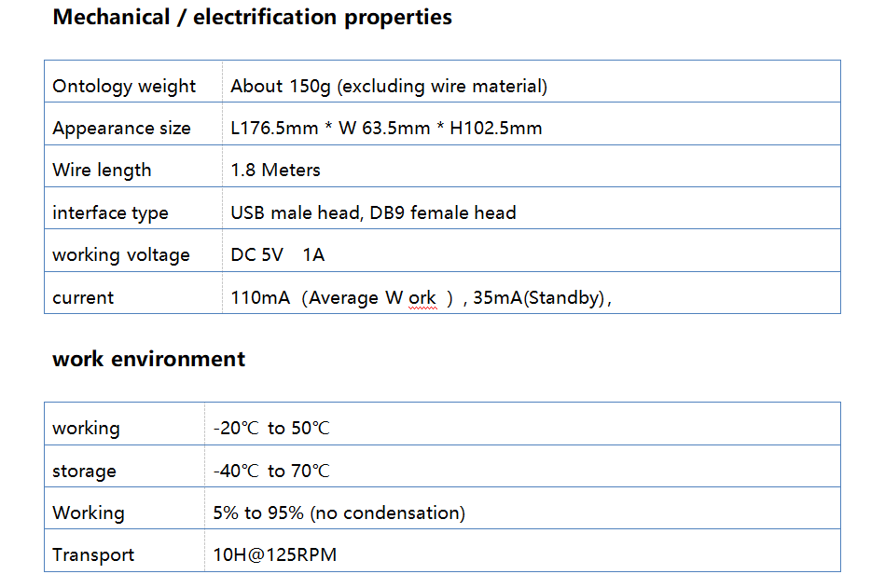The width and height of the screenshot is (885, 588).
Task: Click the "DC 5V 1A" value
Action: click(x=277, y=255)
